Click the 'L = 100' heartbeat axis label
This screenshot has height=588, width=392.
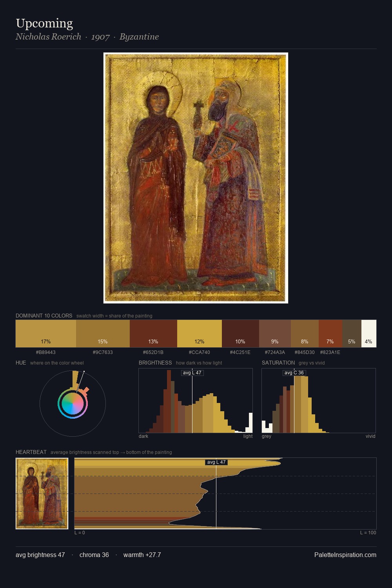[368, 533]
